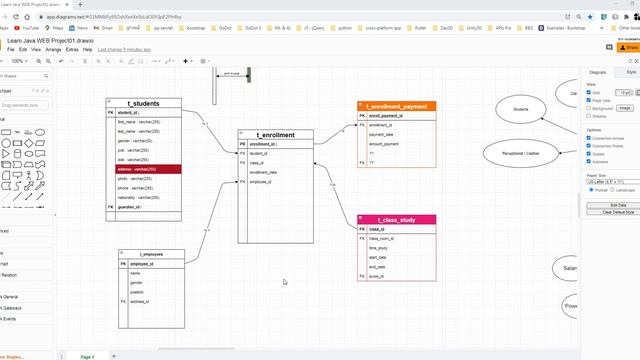Open the insert plus dropdown
This screenshot has height=360, width=640.
coord(187,61)
